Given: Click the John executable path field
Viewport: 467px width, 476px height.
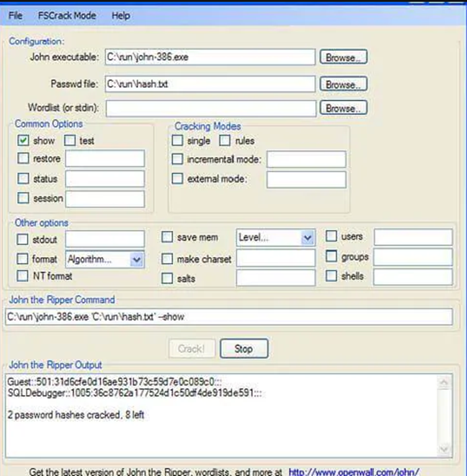Looking at the screenshot, I should [210, 57].
